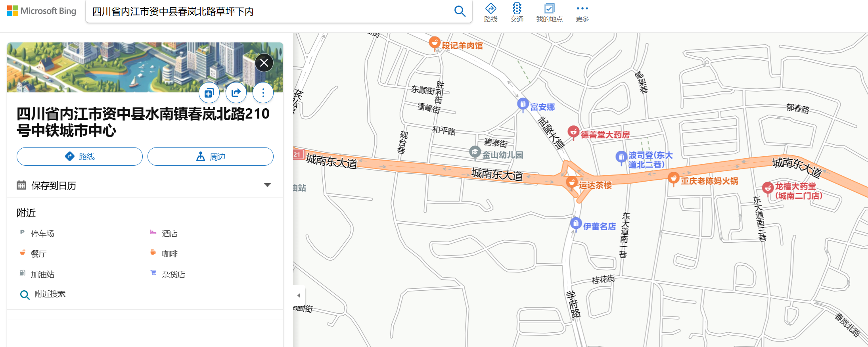Click the 运达茶楼 teahouse pin
Image resolution: width=868 pixels, height=347 pixels.
click(x=571, y=182)
